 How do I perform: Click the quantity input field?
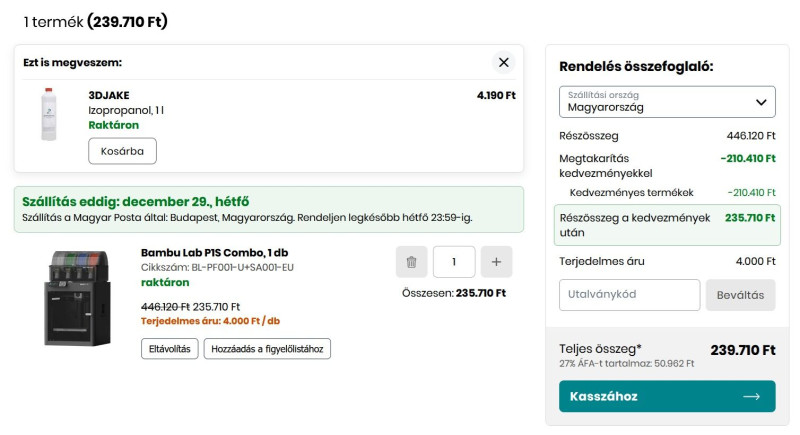(454, 262)
